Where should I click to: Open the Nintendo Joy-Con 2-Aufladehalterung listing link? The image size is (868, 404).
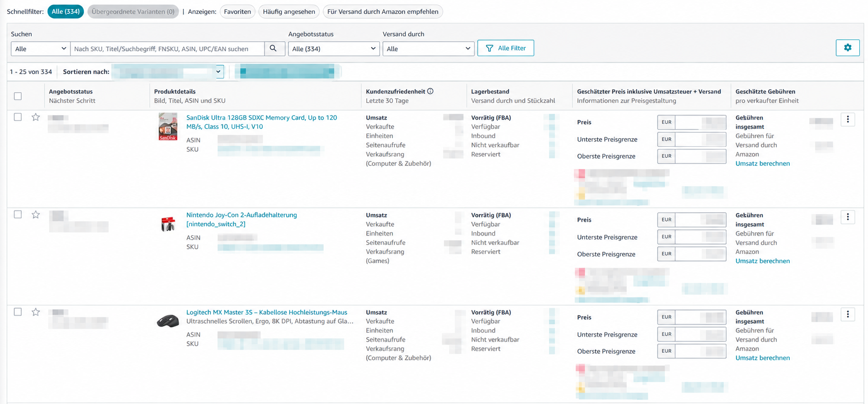[x=241, y=219]
